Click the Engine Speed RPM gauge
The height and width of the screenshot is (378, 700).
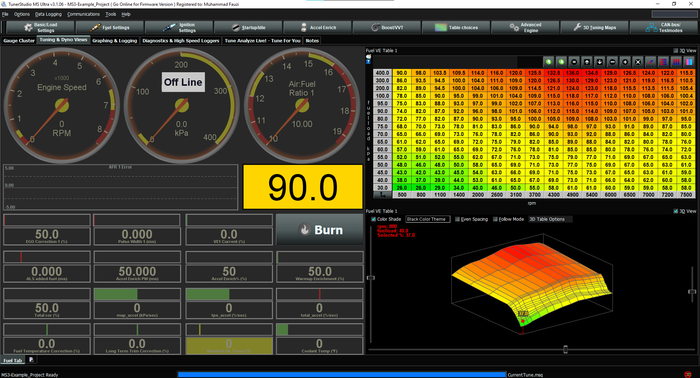click(x=62, y=105)
